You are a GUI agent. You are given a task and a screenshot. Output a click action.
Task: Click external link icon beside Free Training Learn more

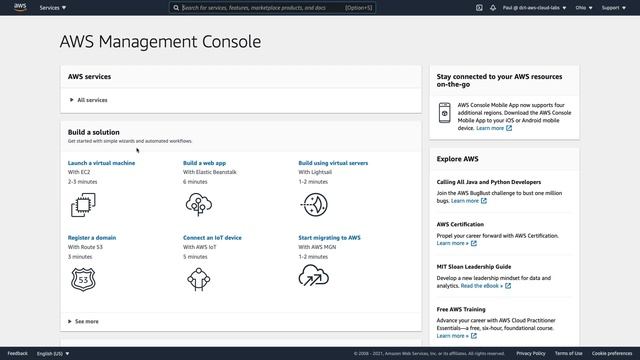pyautogui.click(x=473, y=336)
